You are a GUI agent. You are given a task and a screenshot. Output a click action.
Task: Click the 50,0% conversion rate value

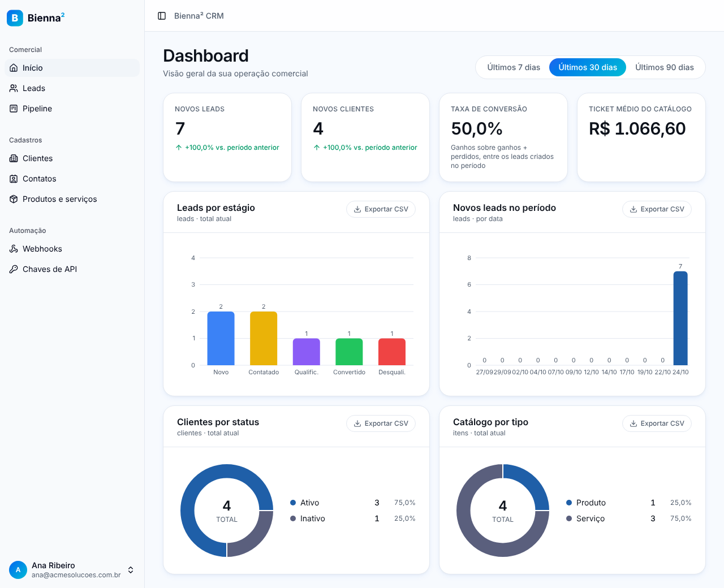[x=477, y=129]
